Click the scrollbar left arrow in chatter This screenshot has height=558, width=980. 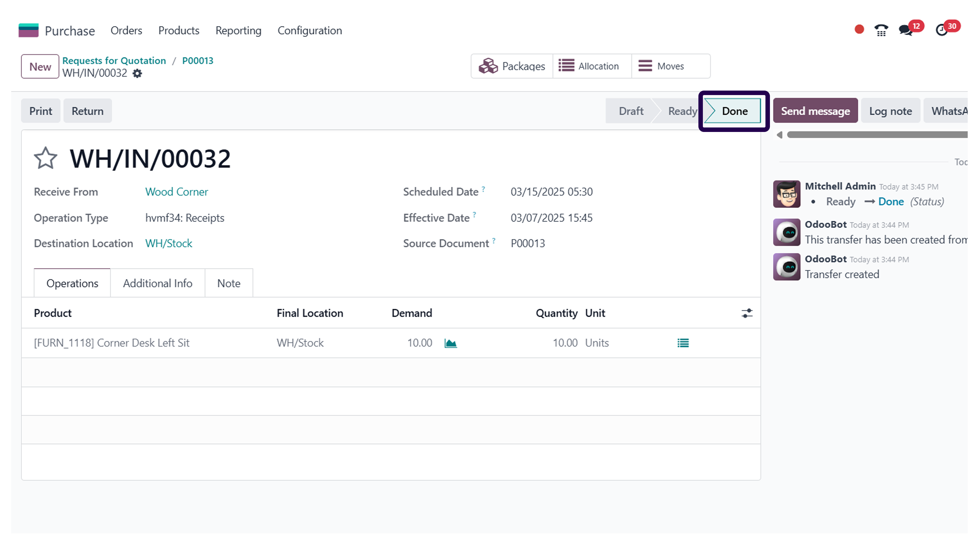779,135
